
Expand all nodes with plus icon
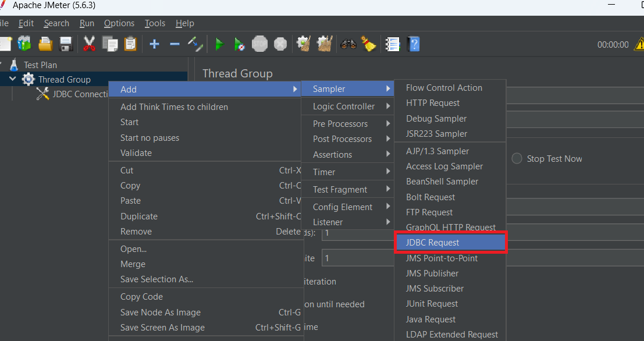(154, 44)
